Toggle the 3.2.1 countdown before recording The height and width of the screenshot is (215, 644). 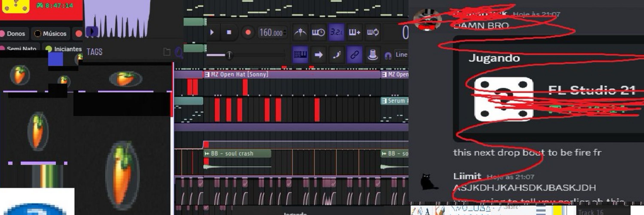[336, 32]
